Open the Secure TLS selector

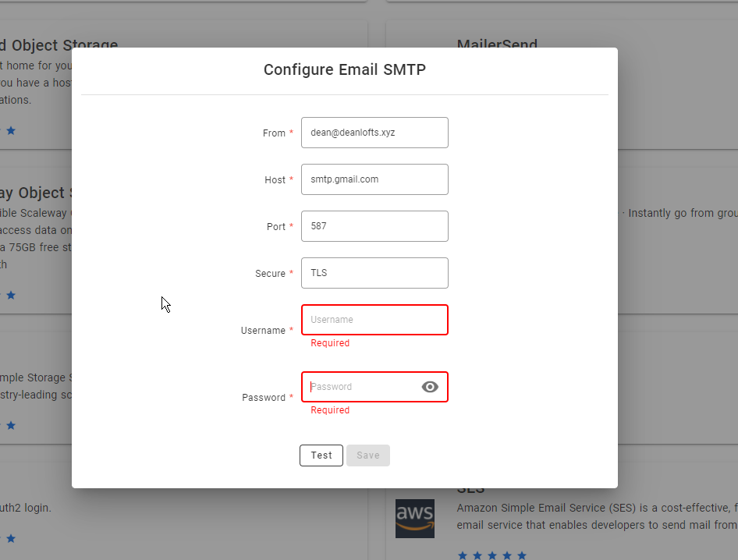pos(374,273)
